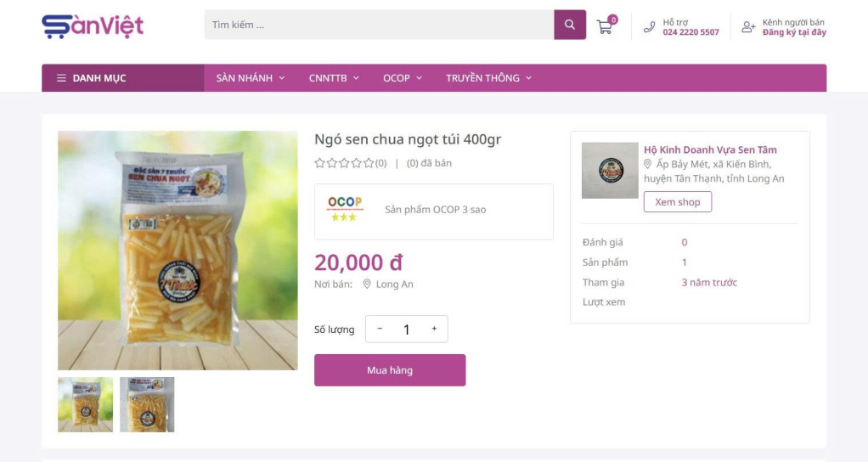Decrease quantity with minus button
868x462 pixels.
[380, 329]
